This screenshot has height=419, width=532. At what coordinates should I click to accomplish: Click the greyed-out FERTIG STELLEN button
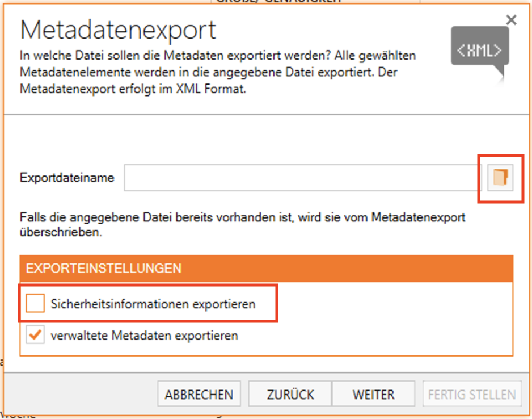point(471,395)
